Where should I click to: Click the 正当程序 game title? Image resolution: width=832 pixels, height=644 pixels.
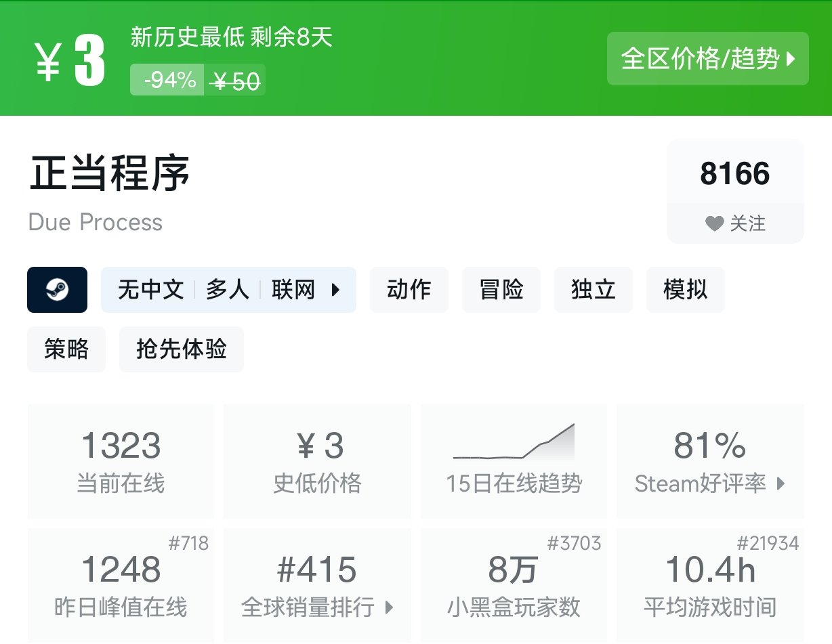pyautogui.click(x=109, y=173)
